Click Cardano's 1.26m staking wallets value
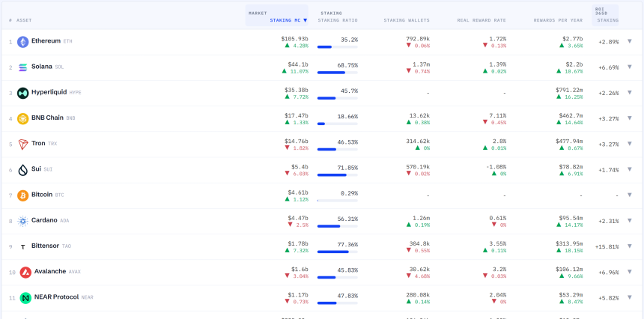644x319 pixels. [x=421, y=218]
